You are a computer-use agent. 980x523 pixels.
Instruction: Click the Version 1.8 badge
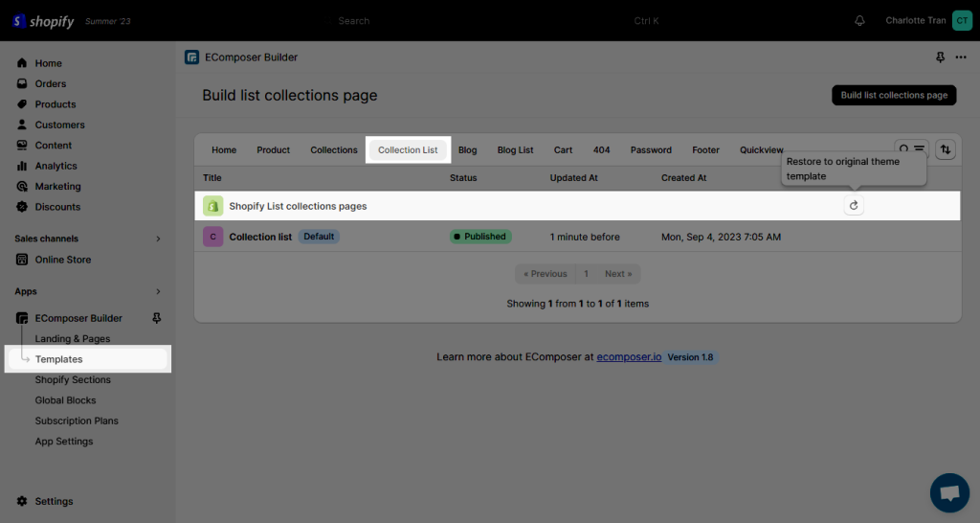(690, 357)
